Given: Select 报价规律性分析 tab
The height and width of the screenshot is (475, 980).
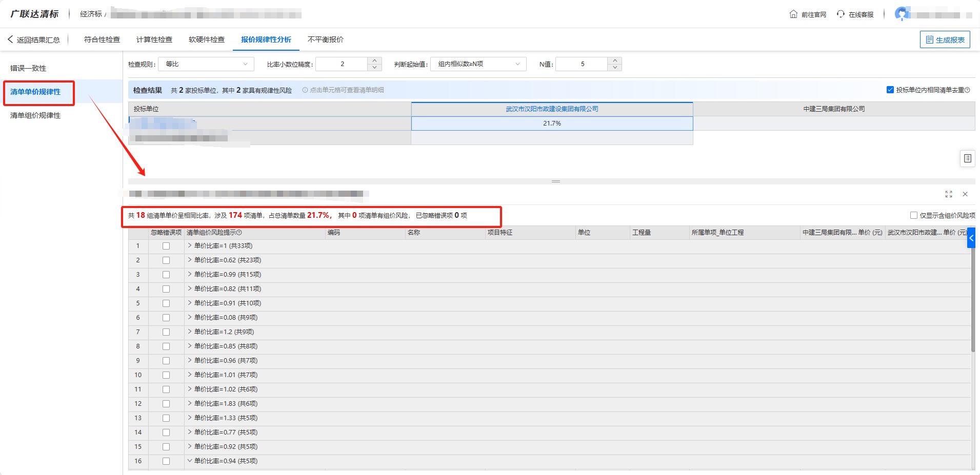Looking at the screenshot, I should coord(266,39).
